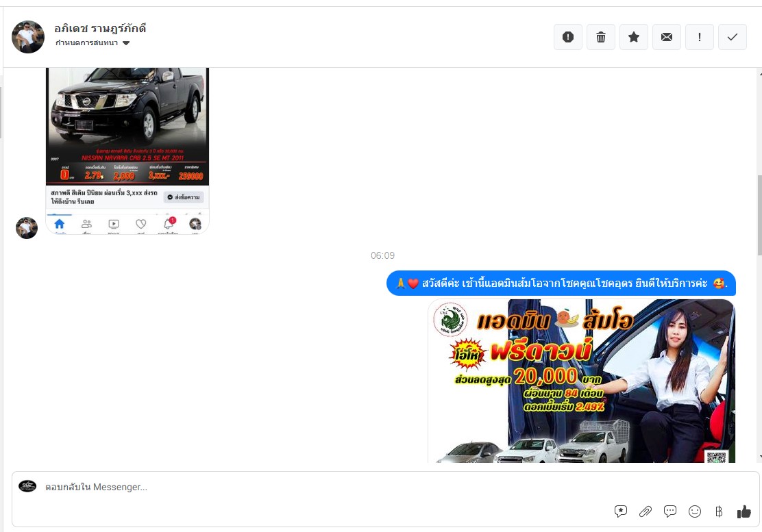The image size is (762, 532).
Task: Open saved replies starred bubble icon
Action: [621, 511]
